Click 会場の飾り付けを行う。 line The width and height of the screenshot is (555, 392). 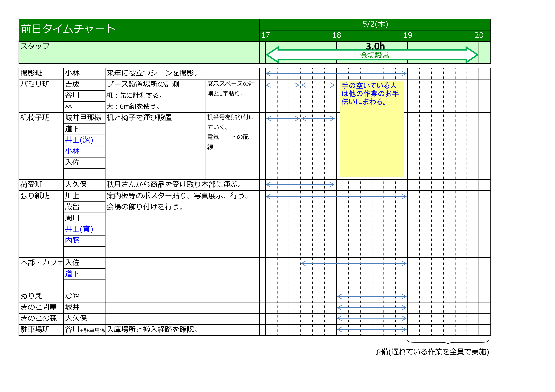tap(145, 207)
